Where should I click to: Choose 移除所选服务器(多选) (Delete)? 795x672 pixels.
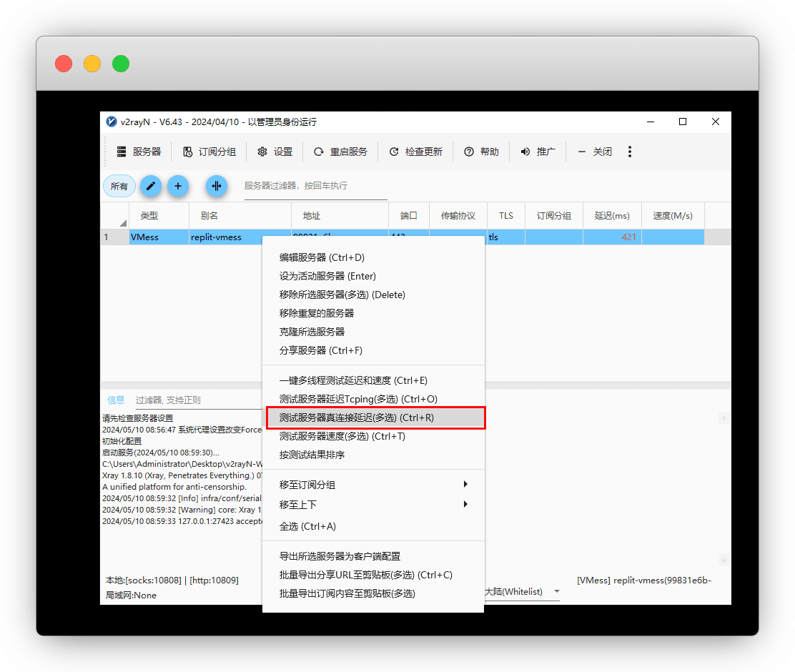pos(373,295)
